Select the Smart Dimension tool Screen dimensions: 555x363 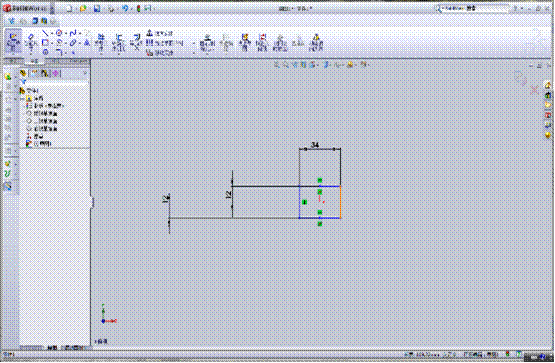click(x=31, y=42)
